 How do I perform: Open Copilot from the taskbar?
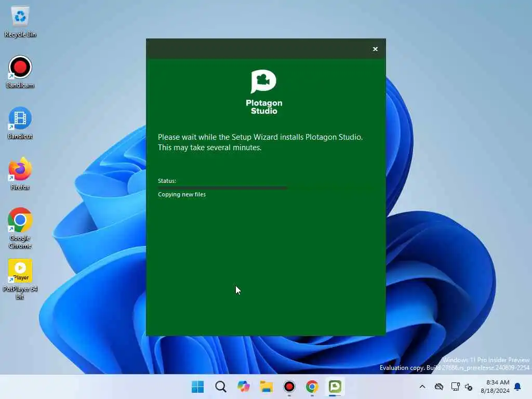243,387
